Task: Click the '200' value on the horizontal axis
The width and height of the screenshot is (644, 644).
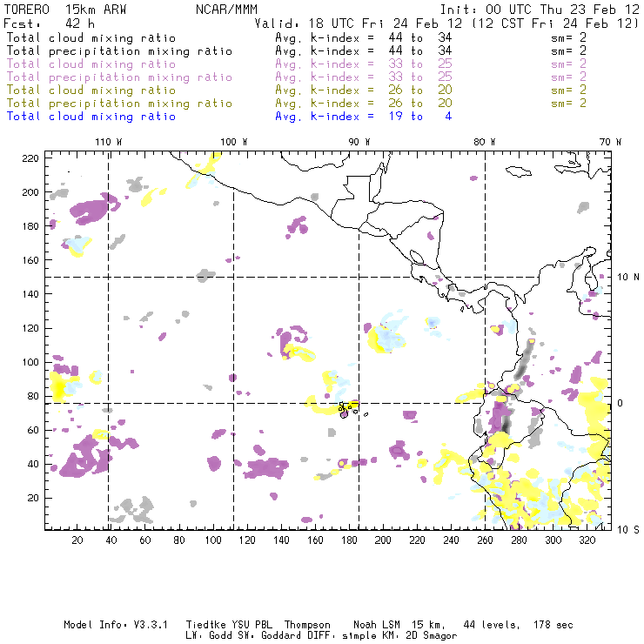Action: coord(383,540)
